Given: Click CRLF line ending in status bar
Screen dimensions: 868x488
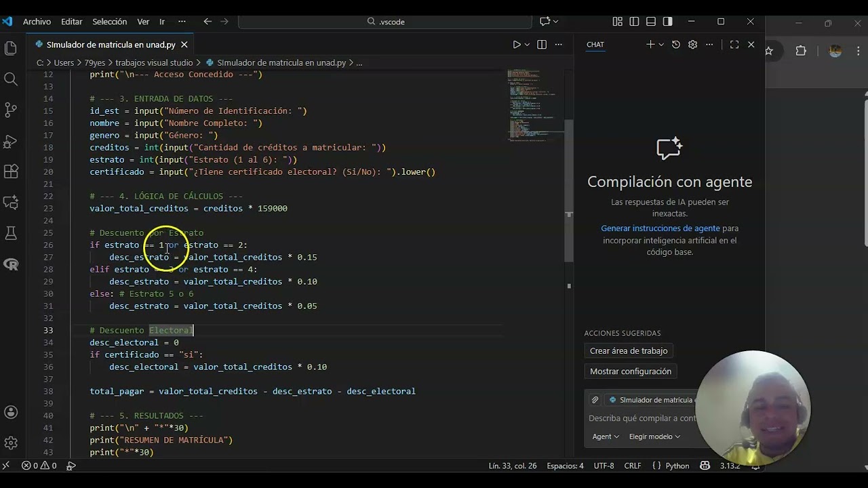Looking at the screenshot, I should pyautogui.click(x=633, y=466).
